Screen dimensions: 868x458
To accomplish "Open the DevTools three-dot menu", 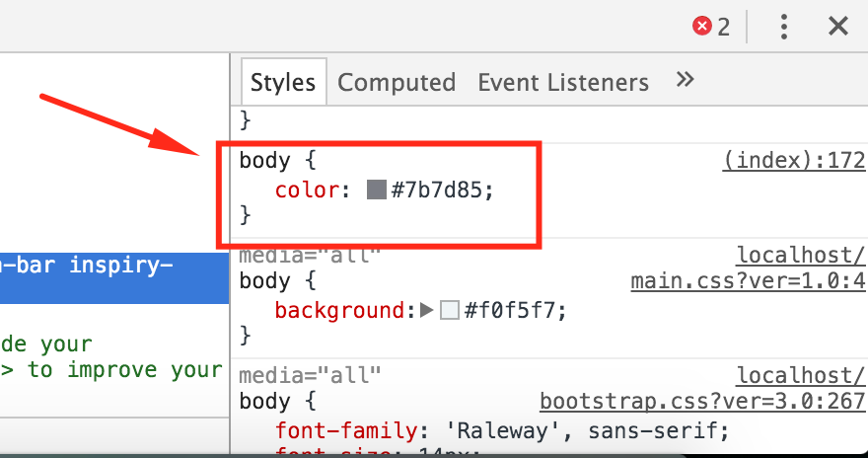I will (x=784, y=26).
